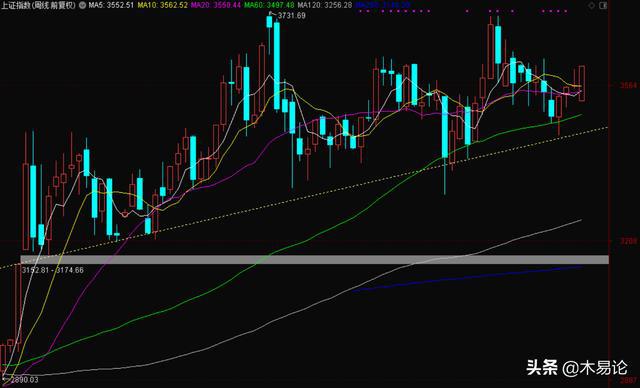Image resolution: width=640 pixels, height=388 pixels.
Task: Select the gray 3152.81 - 3174.66 price band
Action: coord(314,259)
